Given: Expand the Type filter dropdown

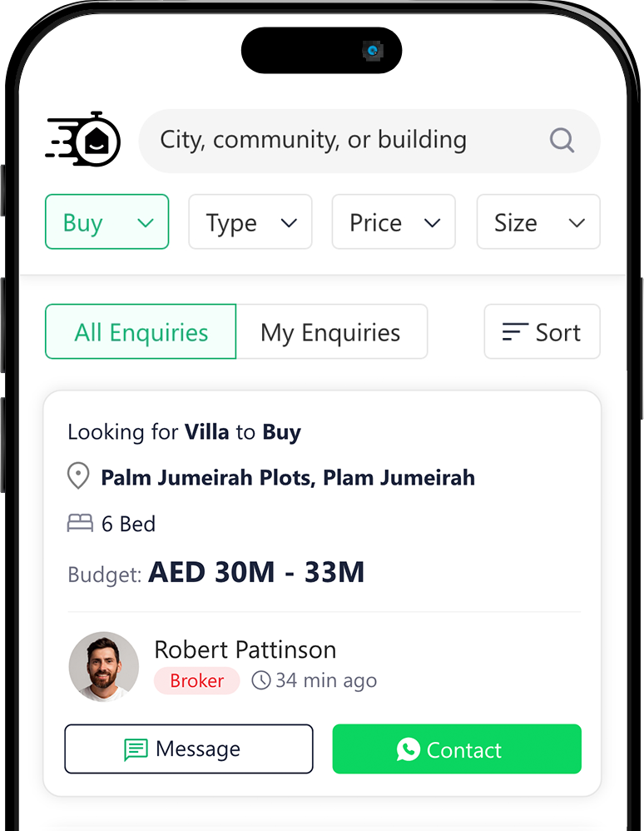Looking at the screenshot, I should (x=250, y=222).
